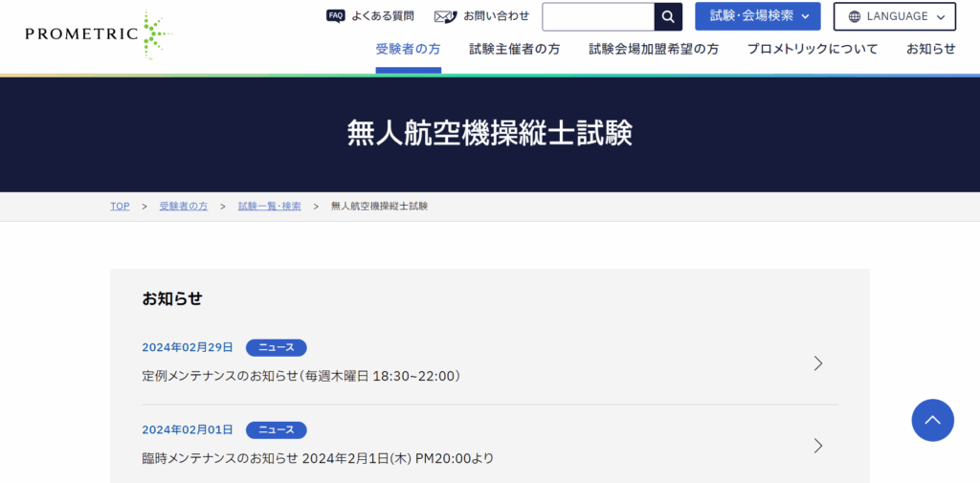Click into the header search field
Screen dimensions: 980x483
[x=598, y=17]
